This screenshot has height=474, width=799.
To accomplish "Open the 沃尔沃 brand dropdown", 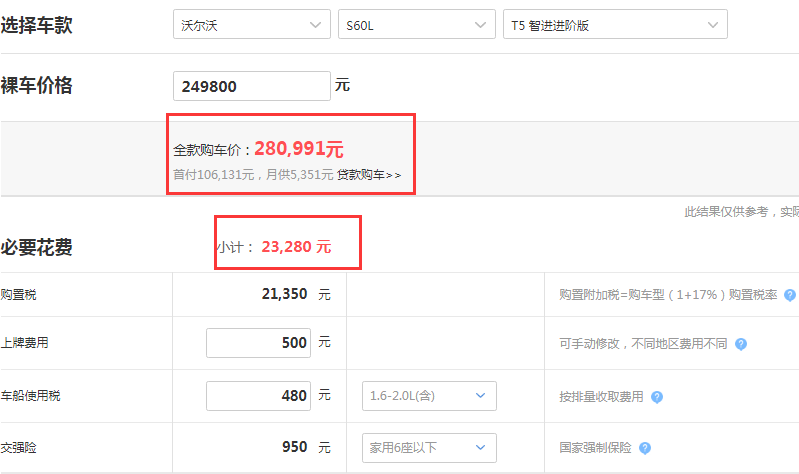I will (252, 24).
